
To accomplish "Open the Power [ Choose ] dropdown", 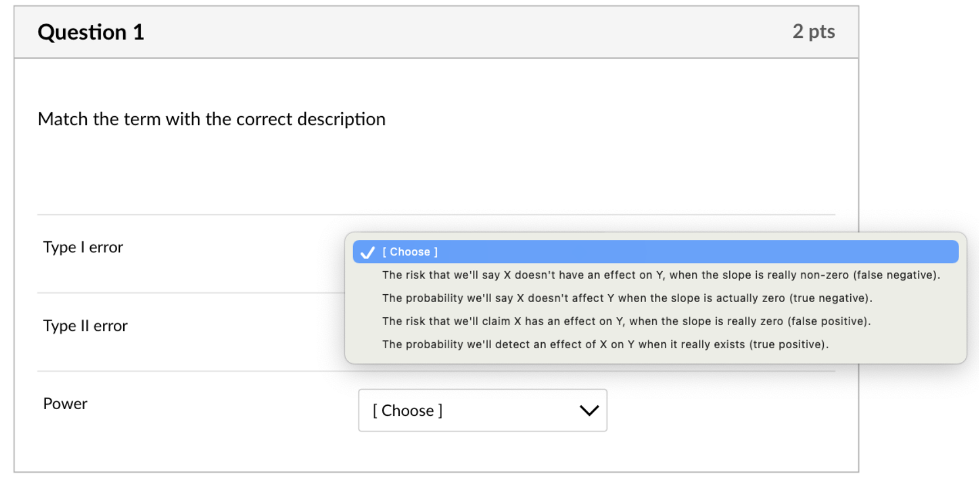I will pos(482,410).
